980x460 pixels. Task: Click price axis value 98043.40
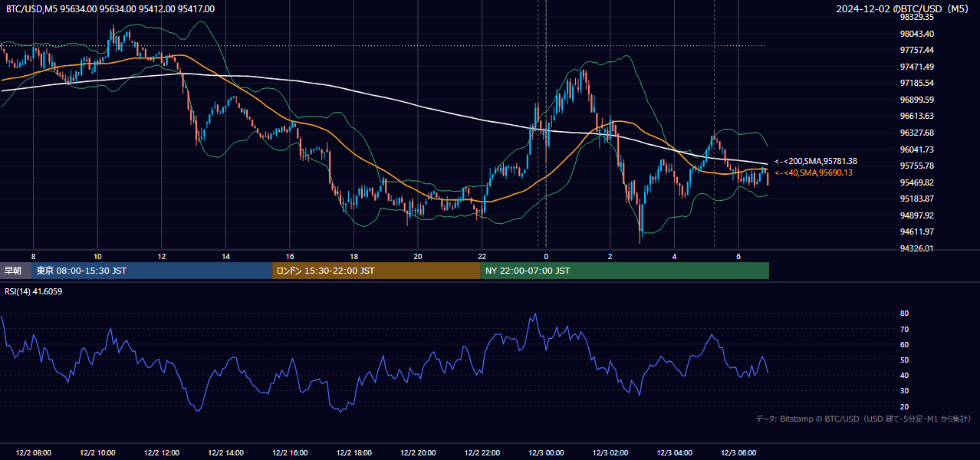coord(917,34)
